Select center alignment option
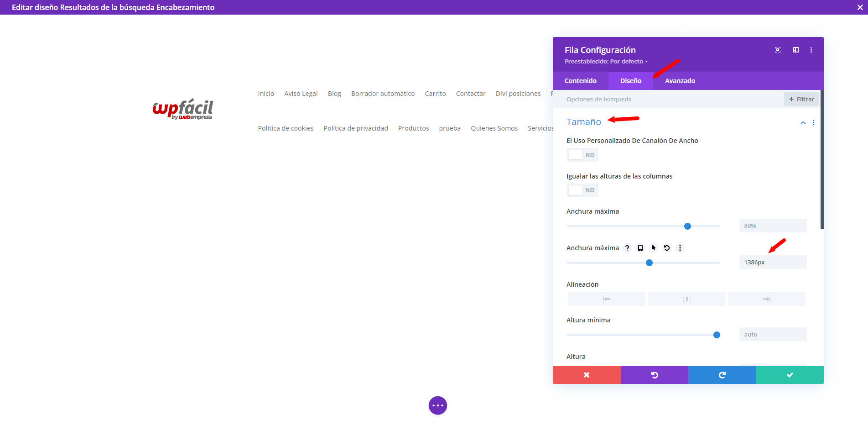The width and height of the screenshot is (868, 426). pyautogui.click(x=686, y=299)
